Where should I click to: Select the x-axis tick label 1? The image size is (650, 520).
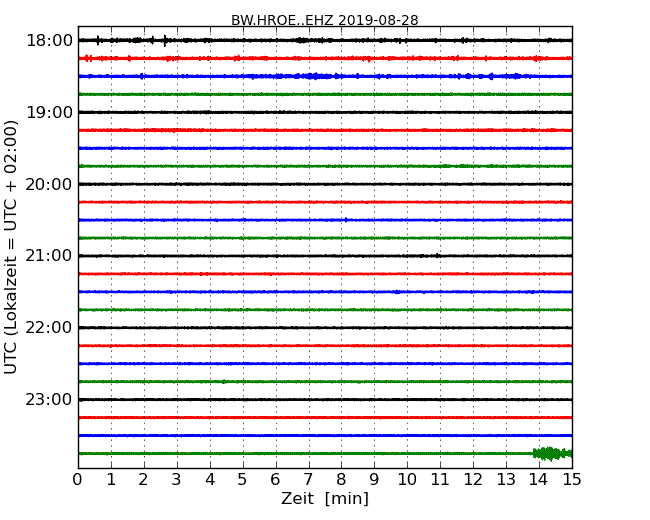pos(111,480)
